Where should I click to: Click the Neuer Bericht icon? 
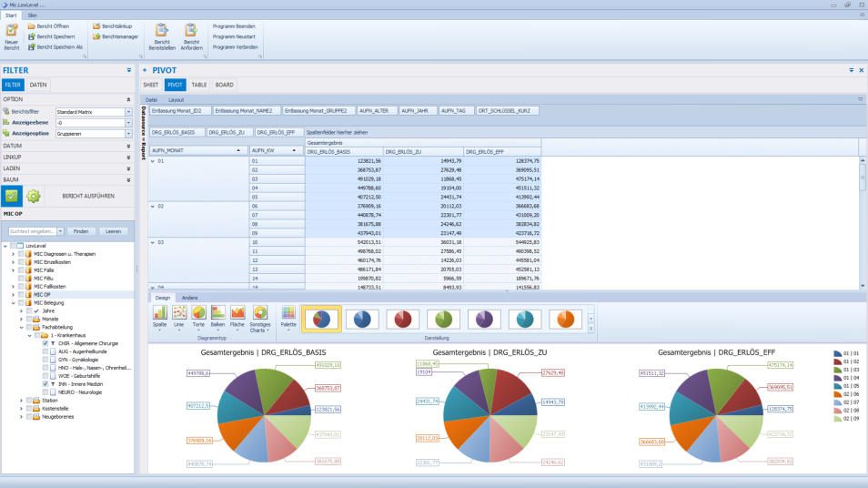pos(12,31)
